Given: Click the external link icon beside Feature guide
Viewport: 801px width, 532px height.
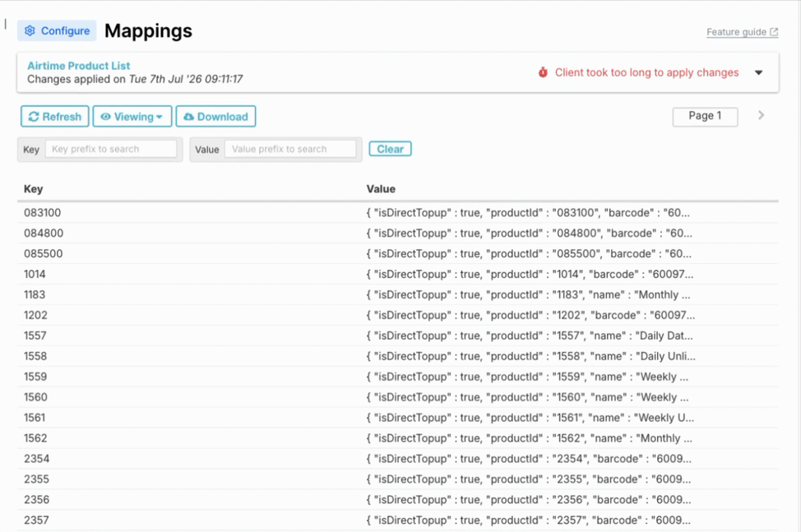Looking at the screenshot, I should [774, 32].
